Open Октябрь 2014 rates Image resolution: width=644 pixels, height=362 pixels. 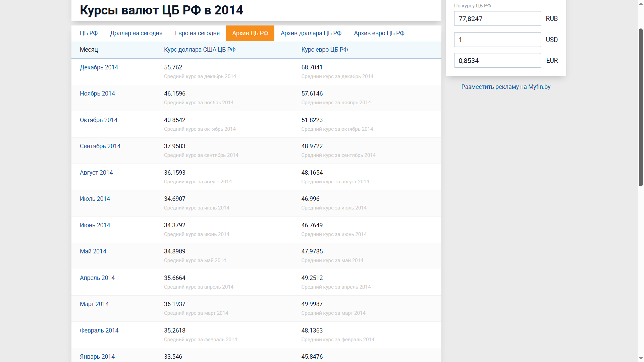tap(99, 120)
